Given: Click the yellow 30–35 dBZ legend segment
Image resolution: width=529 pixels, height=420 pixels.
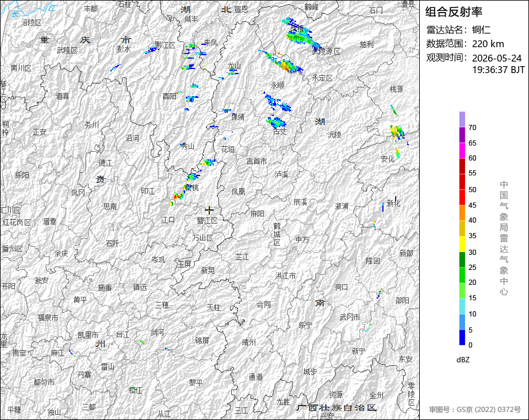Looking at the screenshot, I should tap(462, 244).
